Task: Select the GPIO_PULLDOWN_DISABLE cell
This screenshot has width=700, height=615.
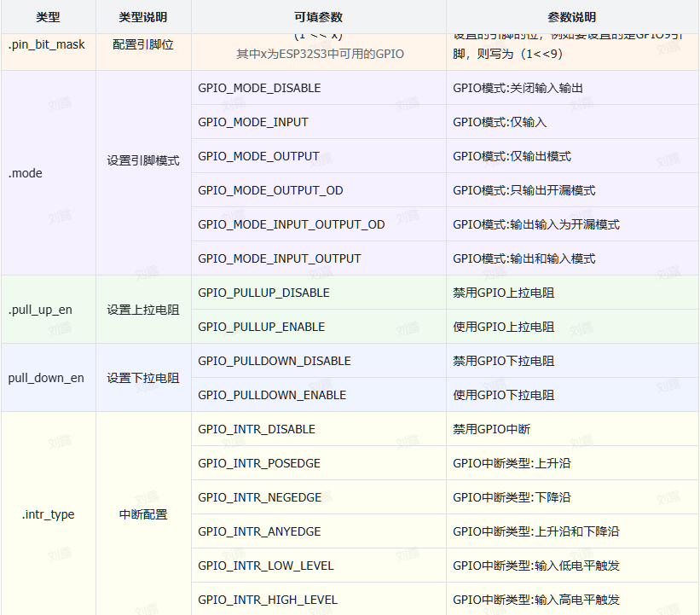Action: tap(274, 361)
